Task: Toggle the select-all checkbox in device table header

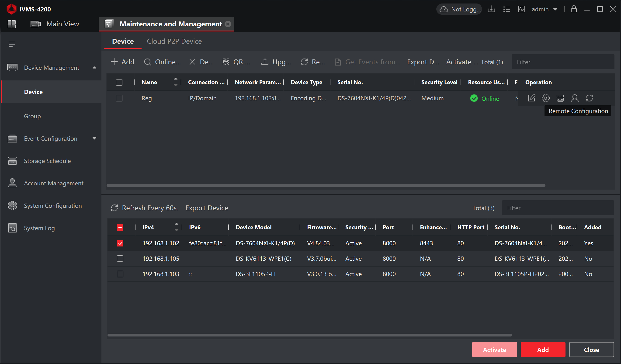Action: pos(119,82)
